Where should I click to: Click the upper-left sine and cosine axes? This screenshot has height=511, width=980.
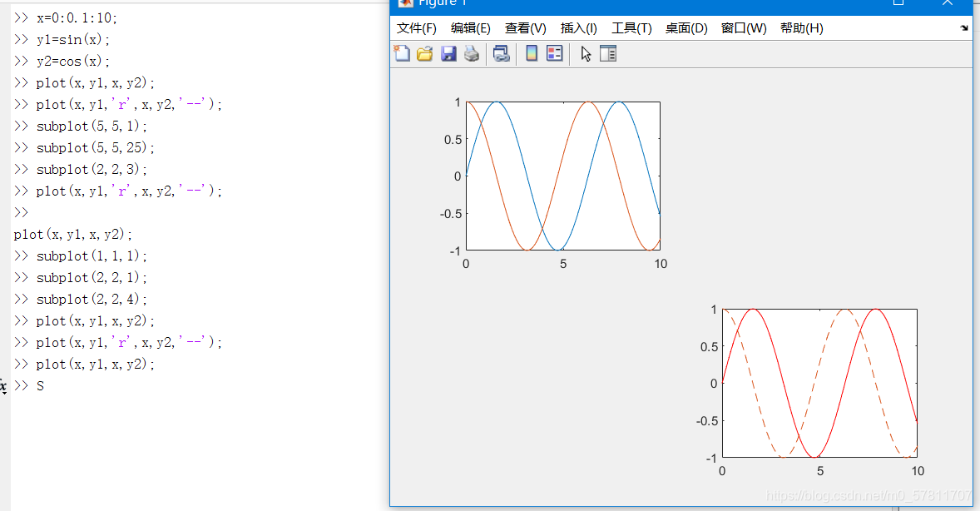(563, 176)
